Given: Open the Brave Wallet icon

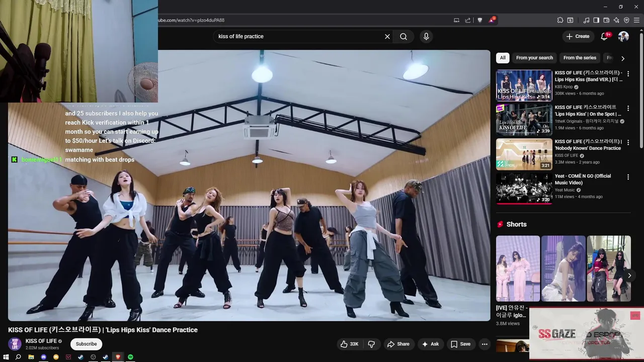Looking at the screenshot, I should (x=606, y=20).
